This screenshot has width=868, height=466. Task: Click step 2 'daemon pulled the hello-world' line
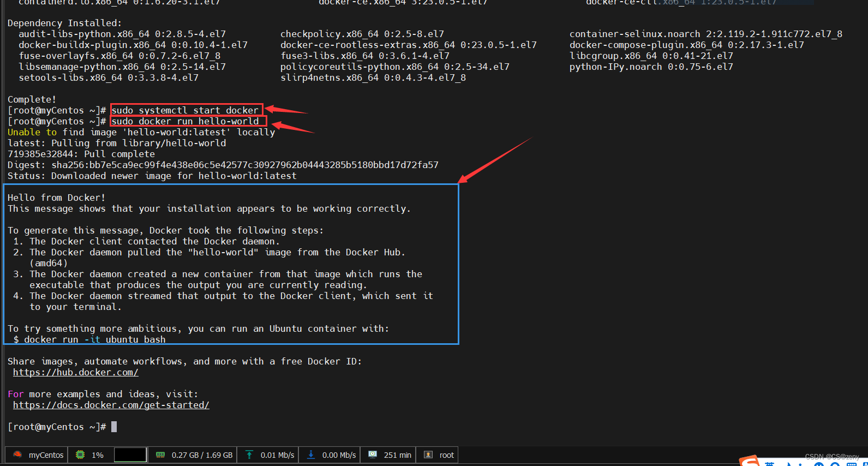[209, 252]
